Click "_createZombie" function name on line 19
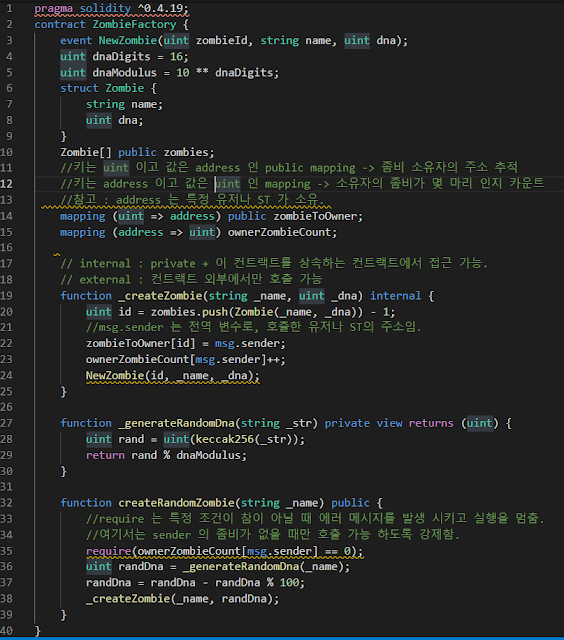564x640 pixels. (160, 296)
